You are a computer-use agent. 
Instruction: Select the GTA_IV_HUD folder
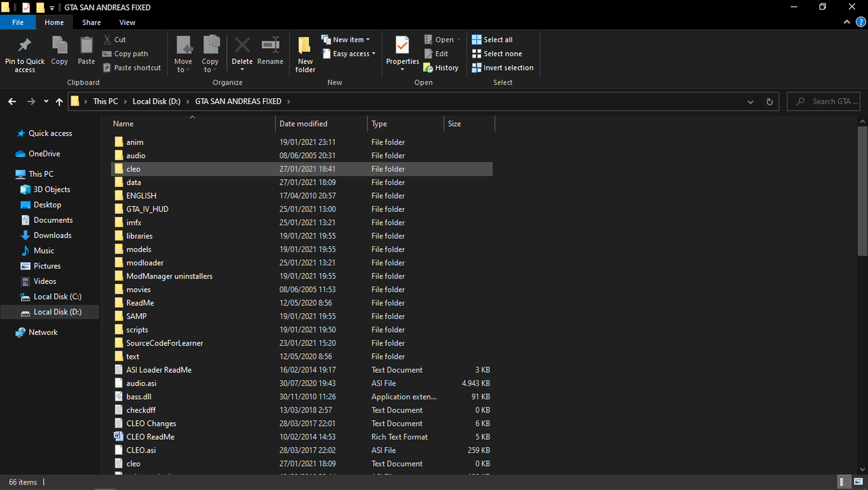pyautogui.click(x=302, y=209)
